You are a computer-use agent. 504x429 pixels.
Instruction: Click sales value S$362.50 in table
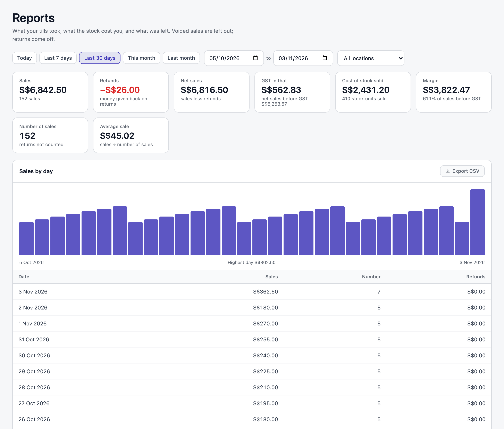pyautogui.click(x=265, y=292)
